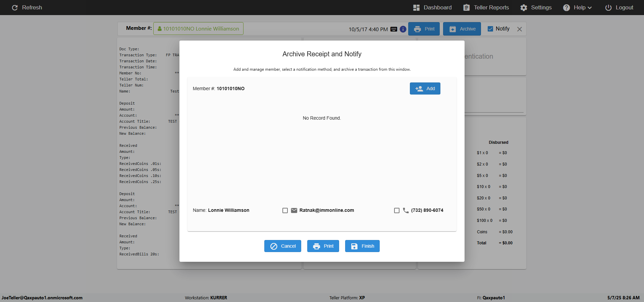Cancel the Archive Receipt dialog
The image size is (644, 302).
click(x=283, y=246)
